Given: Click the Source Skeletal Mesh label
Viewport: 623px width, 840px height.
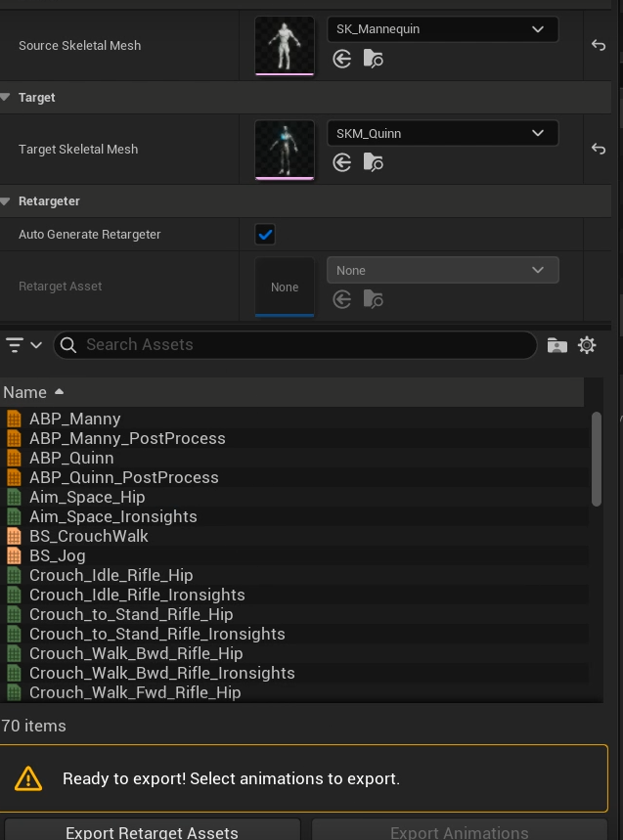Looking at the screenshot, I should (80, 46).
